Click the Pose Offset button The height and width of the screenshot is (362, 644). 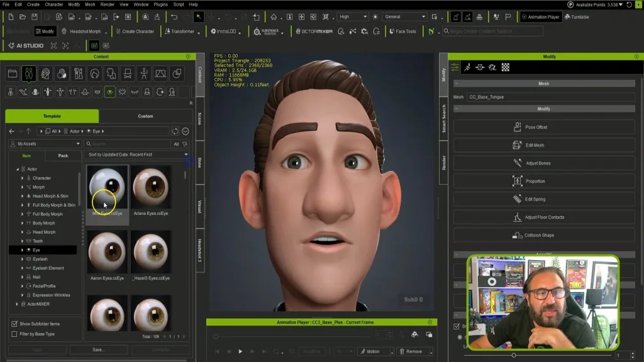point(544,127)
